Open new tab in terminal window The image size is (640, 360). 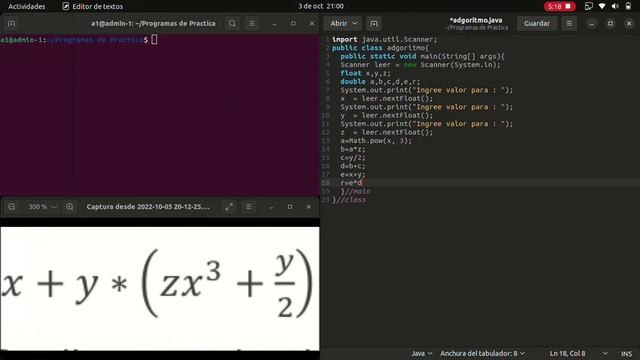coord(11,24)
